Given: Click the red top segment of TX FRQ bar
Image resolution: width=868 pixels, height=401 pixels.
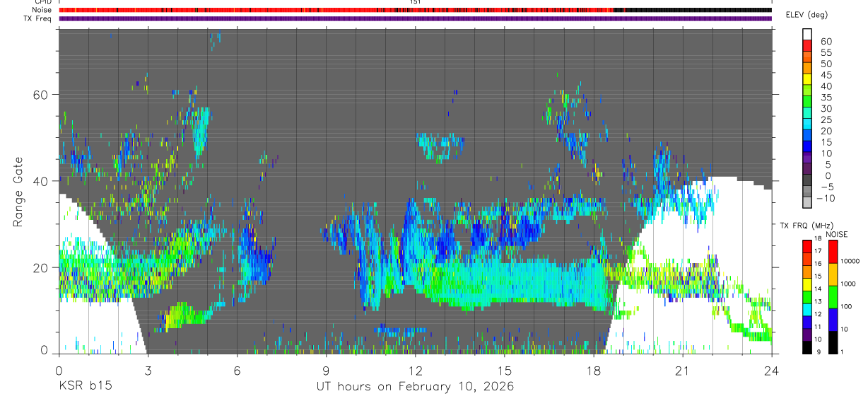Looking at the screenshot, I should (808, 246).
